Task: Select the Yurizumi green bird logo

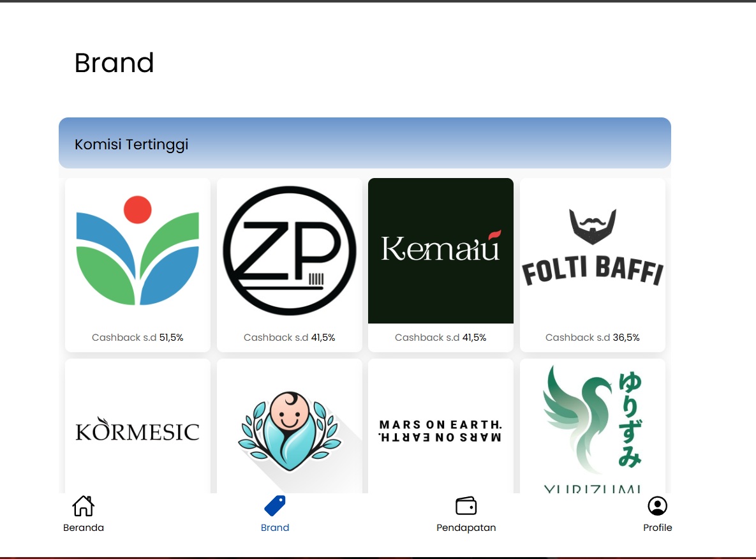Action: tap(593, 427)
